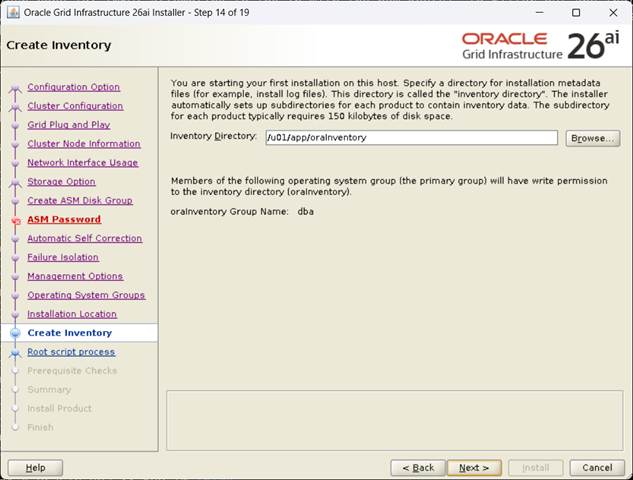633x480 pixels.
Task: Click the Inventory Directory label
Action: click(x=213, y=136)
